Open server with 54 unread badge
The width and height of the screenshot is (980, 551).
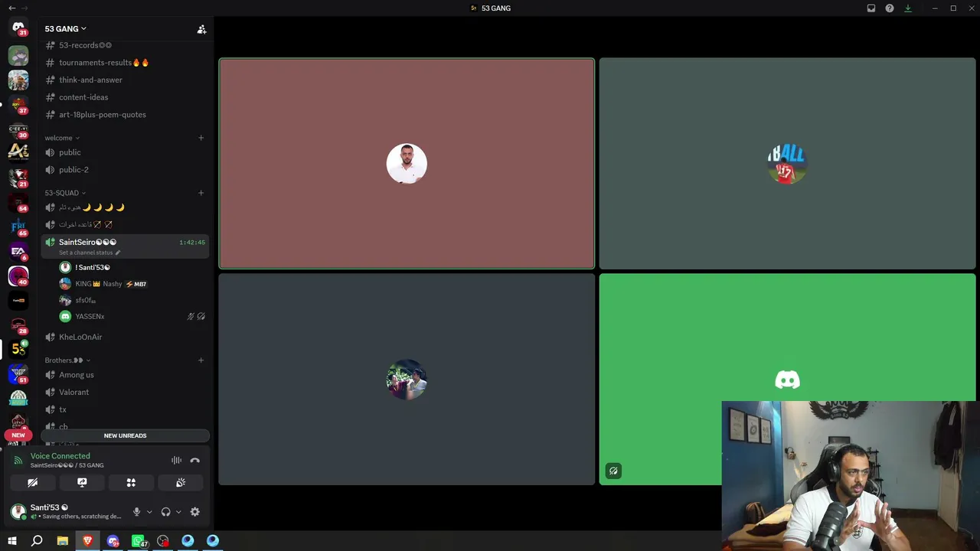[x=18, y=202]
